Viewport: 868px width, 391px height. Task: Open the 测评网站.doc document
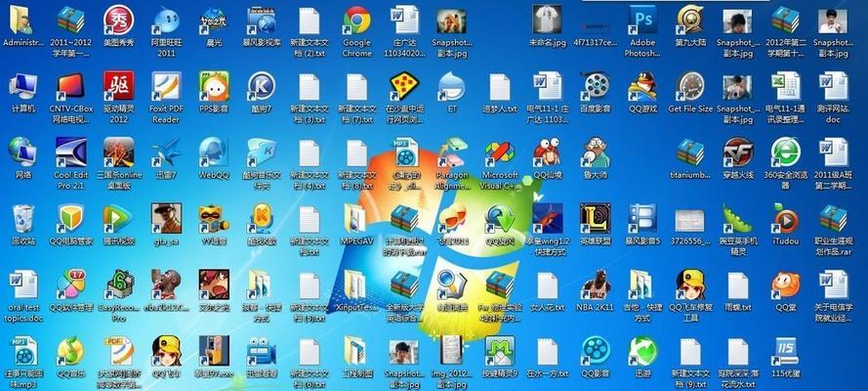click(x=833, y=86)
